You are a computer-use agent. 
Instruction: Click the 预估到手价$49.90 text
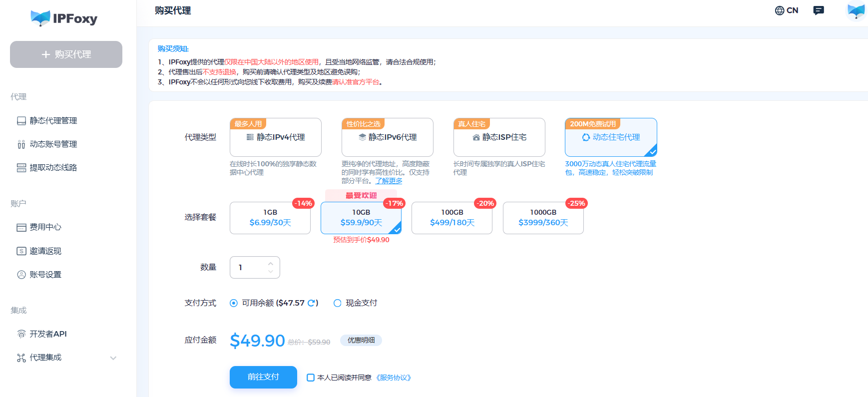(361, 240)
